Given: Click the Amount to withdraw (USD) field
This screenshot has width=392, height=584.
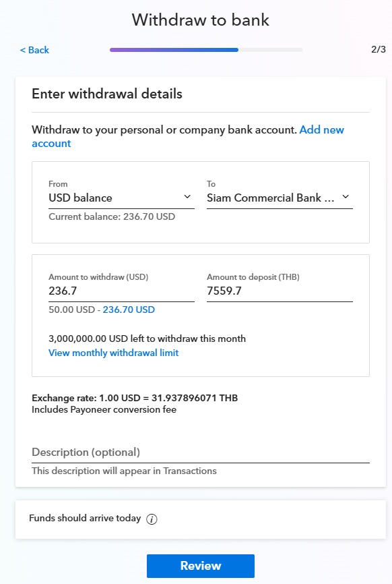Looking at the screenshot, I should 121,291.
